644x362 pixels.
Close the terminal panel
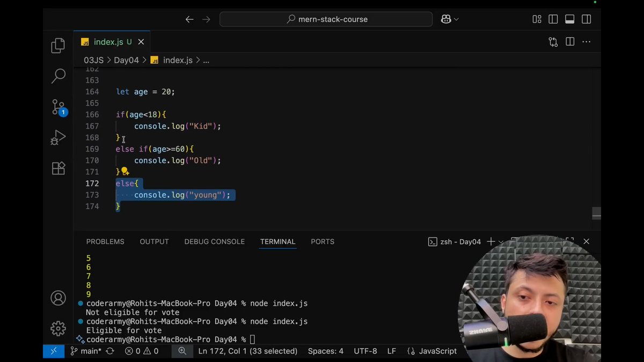(586, 242)
